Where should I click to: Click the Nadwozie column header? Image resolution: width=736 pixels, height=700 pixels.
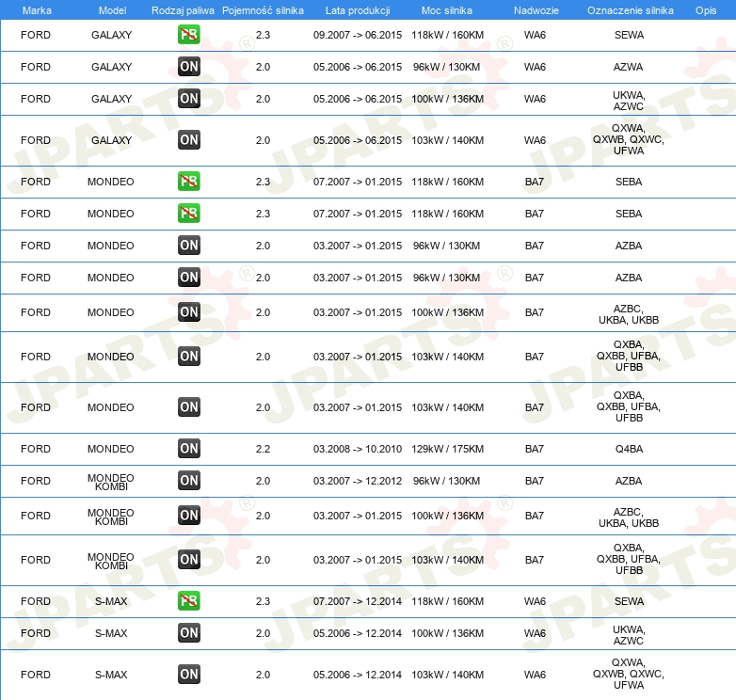tap(536, 10)
